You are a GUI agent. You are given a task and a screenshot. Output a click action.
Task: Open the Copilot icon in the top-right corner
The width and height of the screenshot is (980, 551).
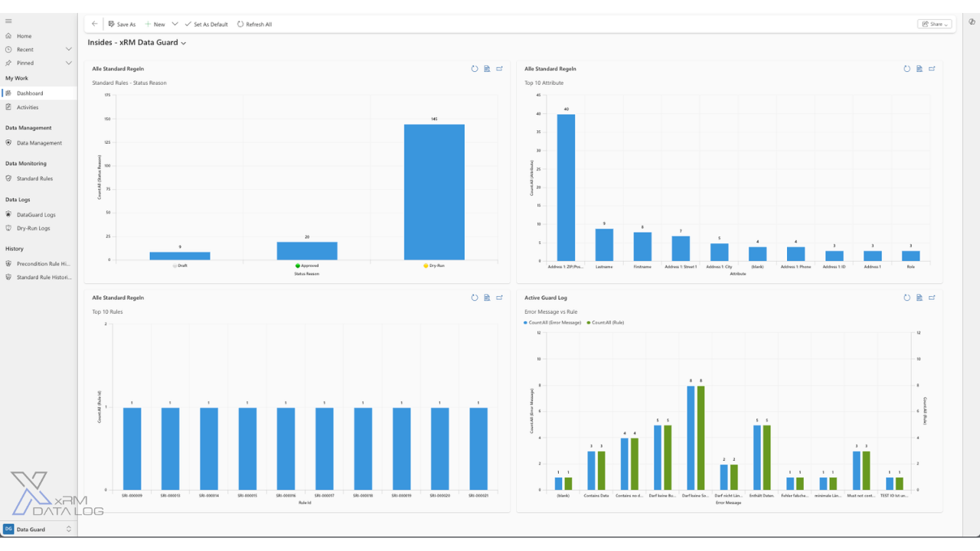pyautogui.click(x=972, y=21)
